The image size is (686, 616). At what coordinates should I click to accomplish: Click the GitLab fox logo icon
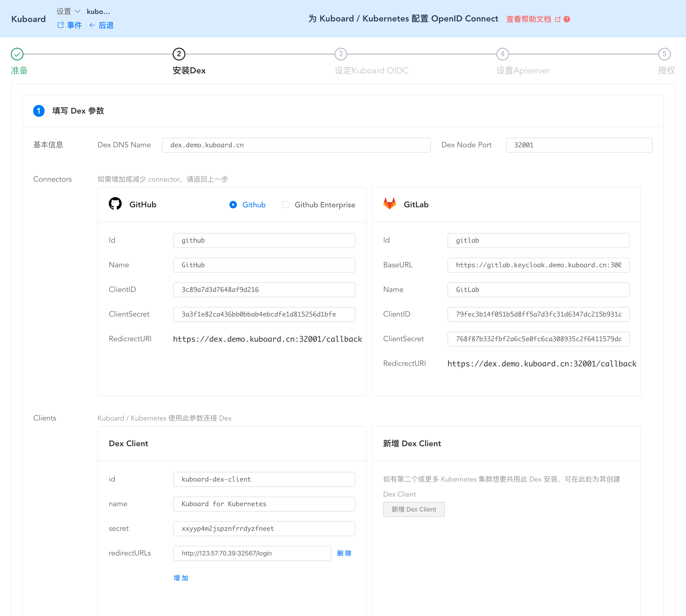389,204
